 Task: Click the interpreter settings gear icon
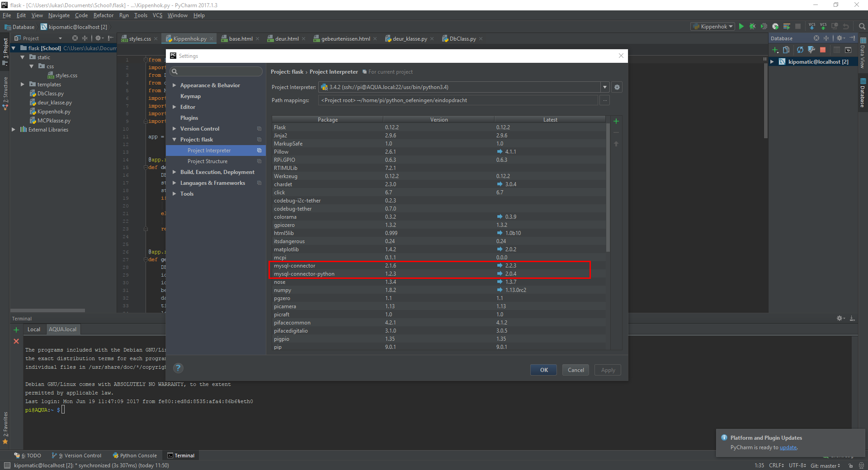point(617,87)
